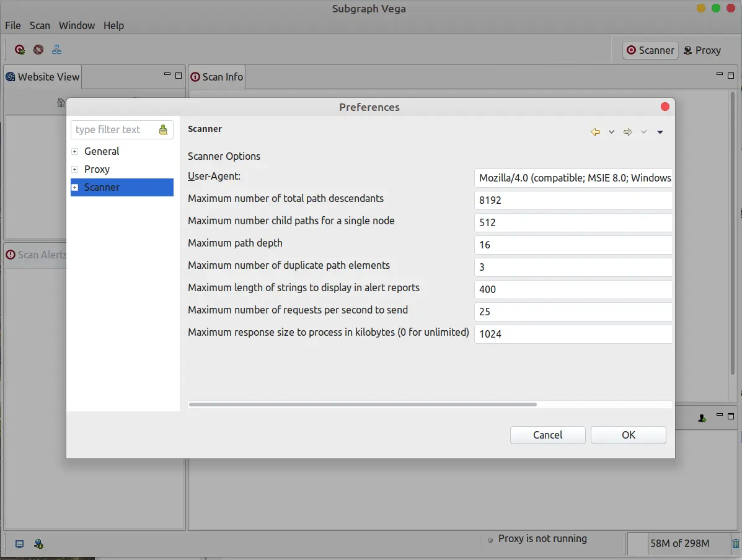Viewport: 742px width, 560px height.
Task: Click the proxy status icon in status bar
Action: tap(39, 544)
